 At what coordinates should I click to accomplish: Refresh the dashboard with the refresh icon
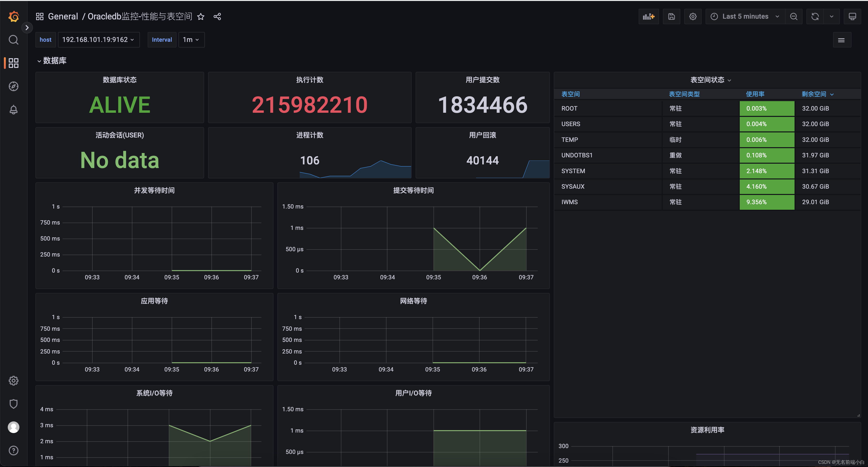pyautogui.click(x=815, y=16)
